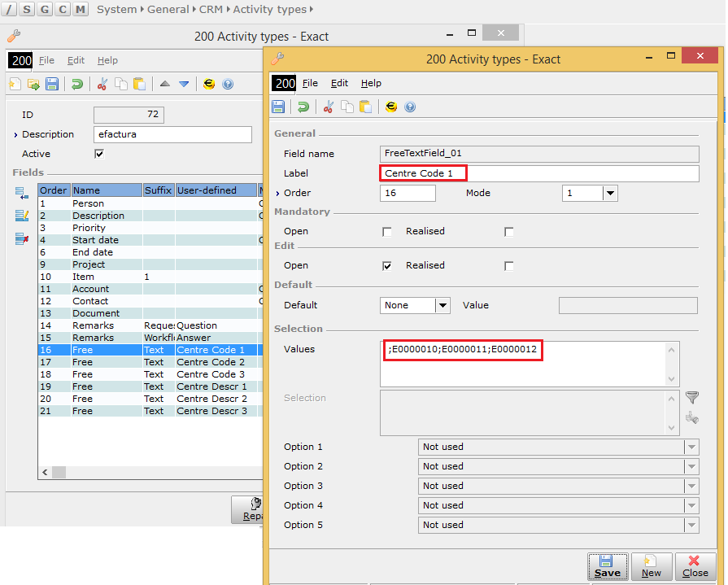Click CRM in the breadcrumb path
This screenshot has width=728, height=585.
pyautogui.click(x=211, y=9)
